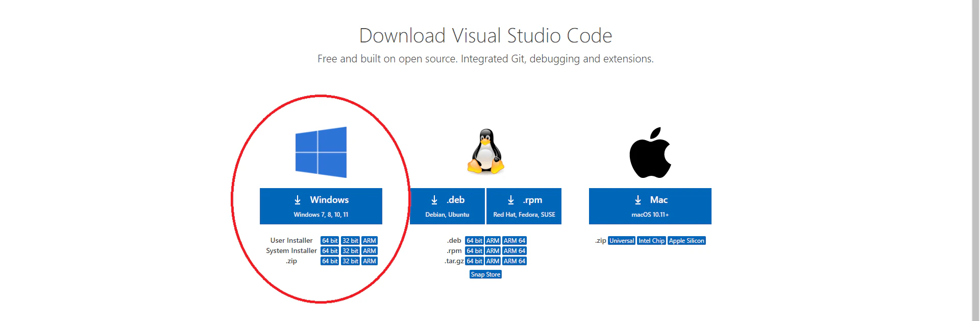Click the Windows '.zip' row label
Image resolution: width=980 pixels, height=321 pixels.
click(291, 261)
